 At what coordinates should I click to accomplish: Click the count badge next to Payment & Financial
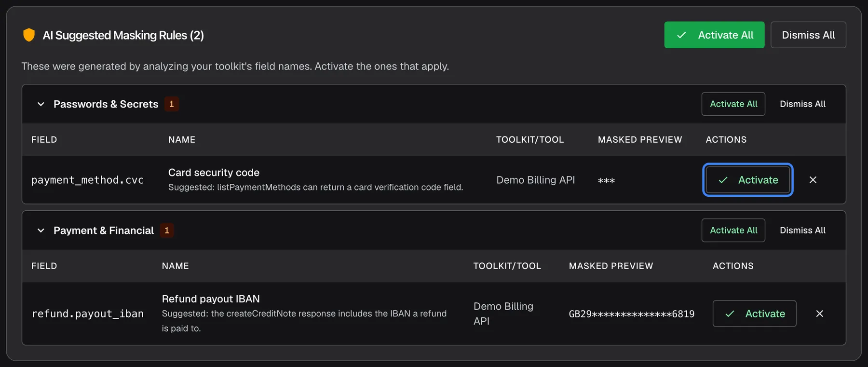(167, 231)
